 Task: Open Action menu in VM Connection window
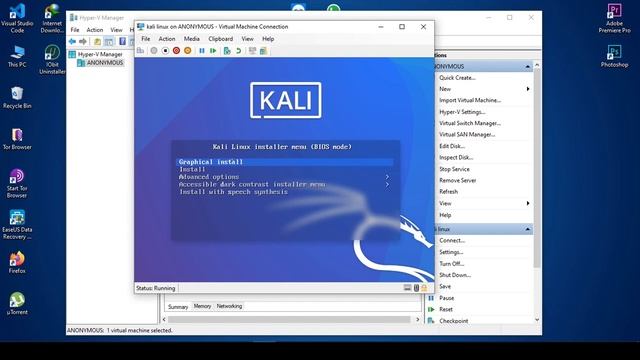(x=167, y=39)
